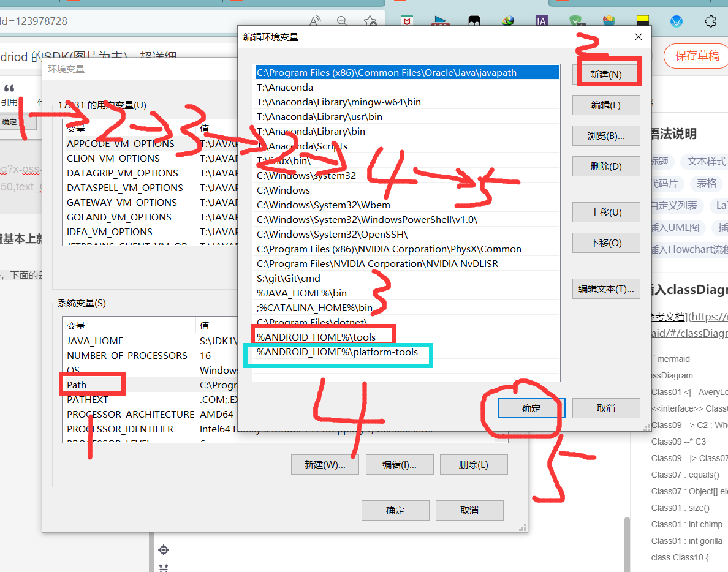
Task: Open the browser extensions puzzle icon
Action: click(x=710, y=21)
